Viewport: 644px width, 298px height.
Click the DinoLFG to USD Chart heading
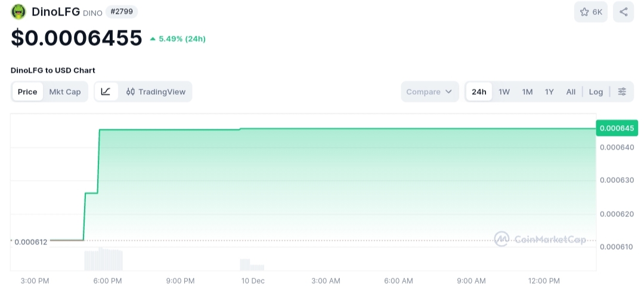pos(53,70)
